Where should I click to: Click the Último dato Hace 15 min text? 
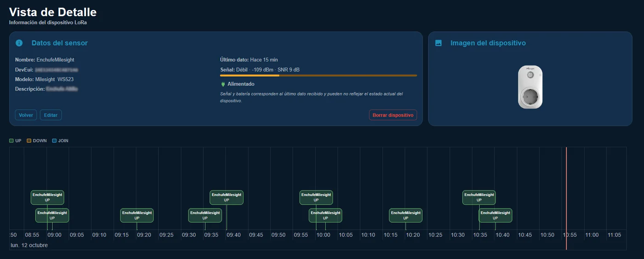[x=249, y=60]
